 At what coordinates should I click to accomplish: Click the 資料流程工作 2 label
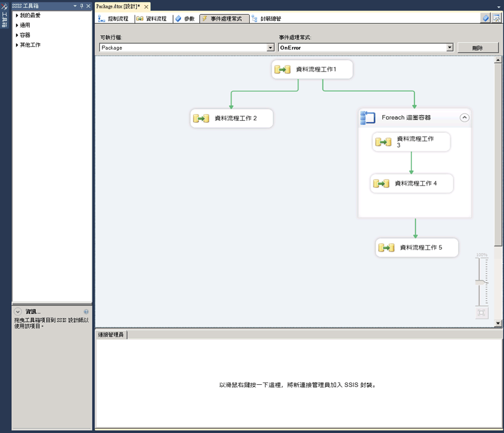tap(236, 118)
